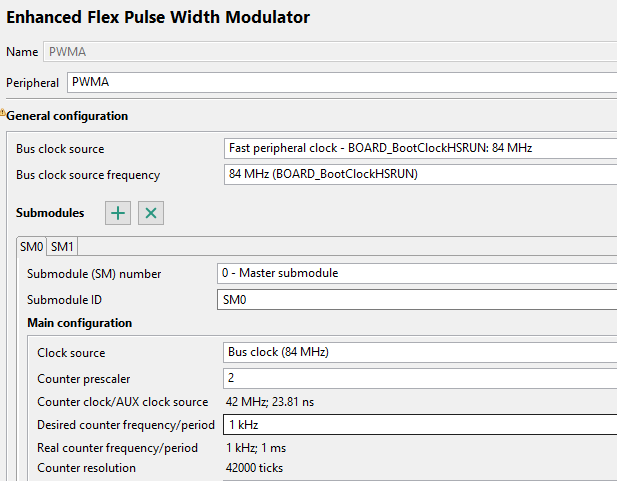Click the General configuration section header
Screen dimensions: 617x481
coord(67,116)
